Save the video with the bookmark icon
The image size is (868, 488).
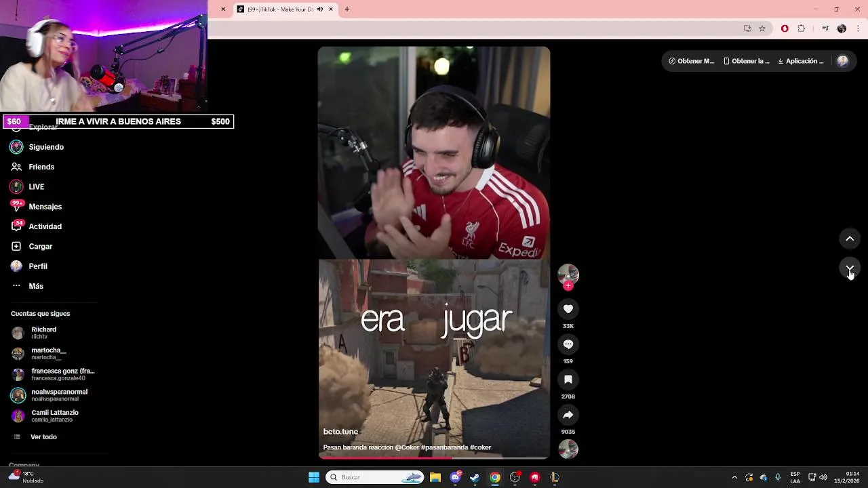[568, 380]
